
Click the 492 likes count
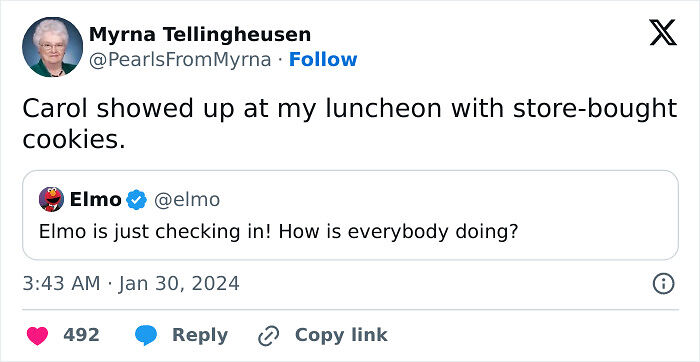(x=81, y=335)
